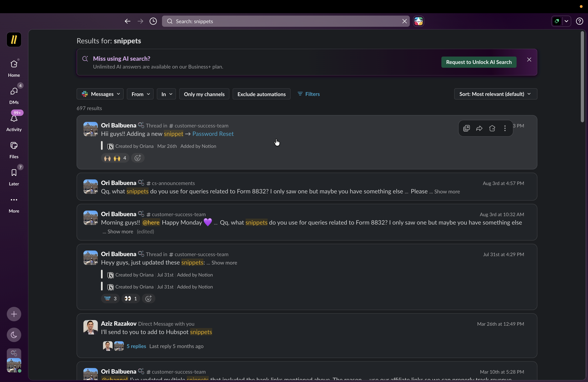Click the status icon beside Ori Balbuena in cs-announcements
The height and width of the screenshot is (382, 588).
(x=141, y=183)
